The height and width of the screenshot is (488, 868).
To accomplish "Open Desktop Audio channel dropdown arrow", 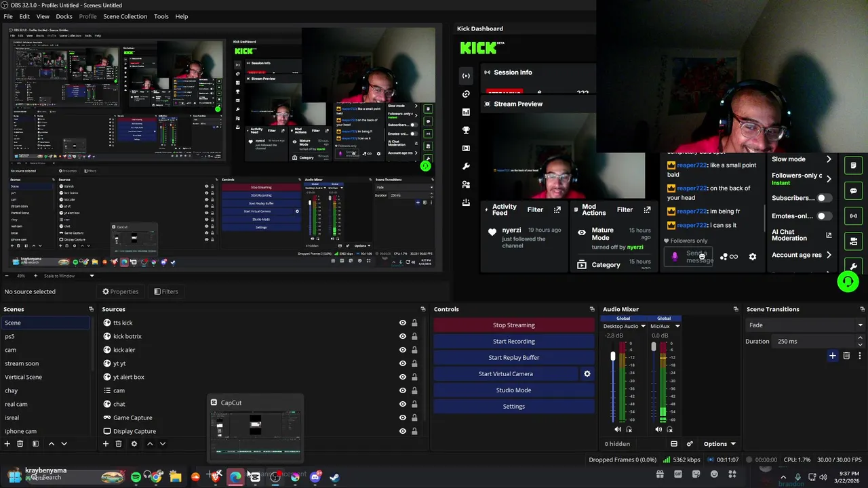I will click(x=643, y=326).
